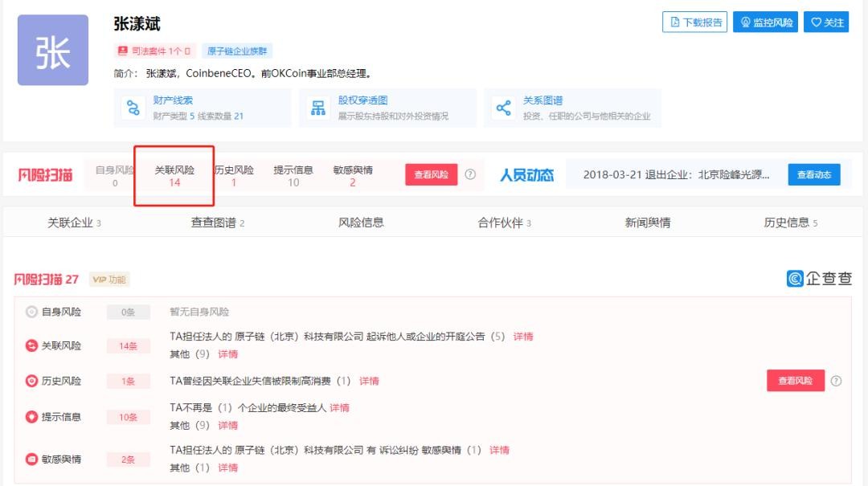Click the help question mark beside 查看风险
This screenshot has height=486, width=868.
[x=470, y=174]
